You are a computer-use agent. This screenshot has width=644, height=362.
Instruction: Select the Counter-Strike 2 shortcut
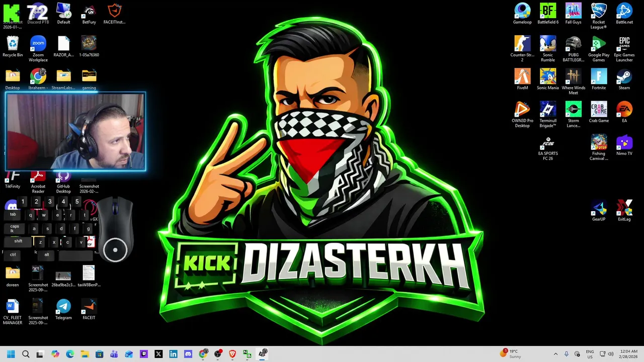tap(522, 49)
